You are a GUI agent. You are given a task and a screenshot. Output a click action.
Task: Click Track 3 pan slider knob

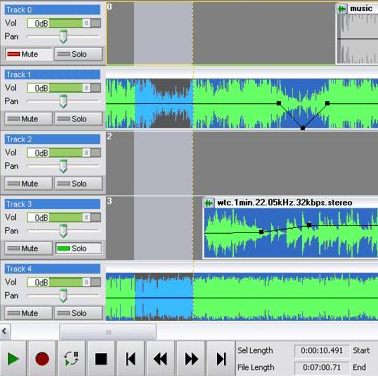(63, 231)
